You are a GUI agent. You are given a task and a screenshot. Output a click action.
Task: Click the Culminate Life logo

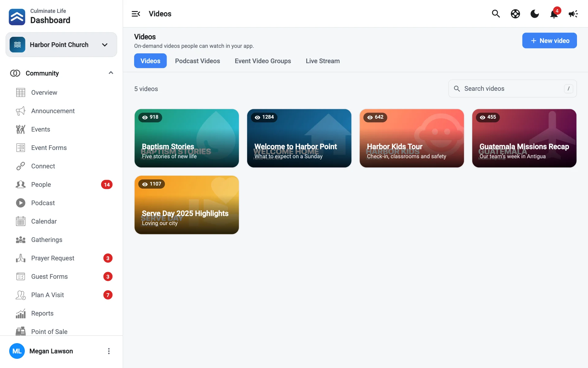point(17,17)
